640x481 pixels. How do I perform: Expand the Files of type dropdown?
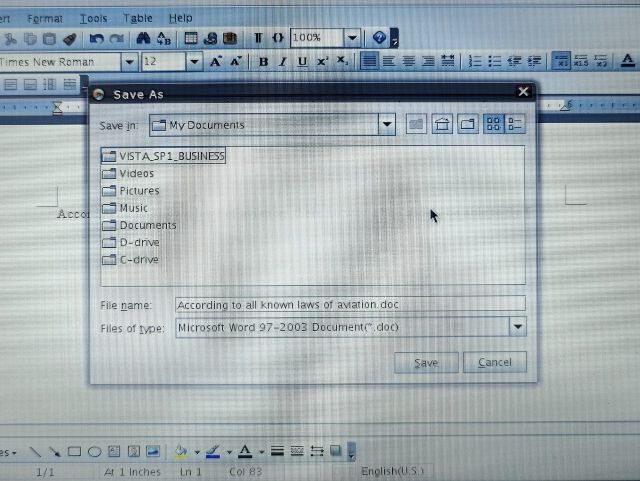point(518,327)
